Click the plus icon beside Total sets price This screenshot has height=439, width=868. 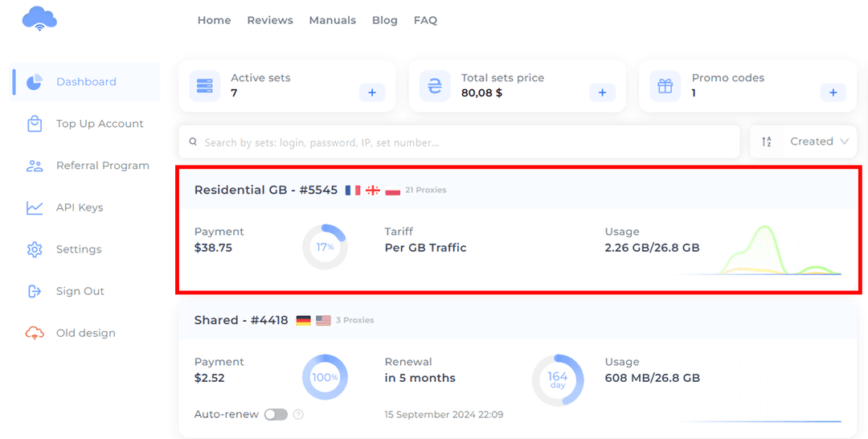point(602,93)
